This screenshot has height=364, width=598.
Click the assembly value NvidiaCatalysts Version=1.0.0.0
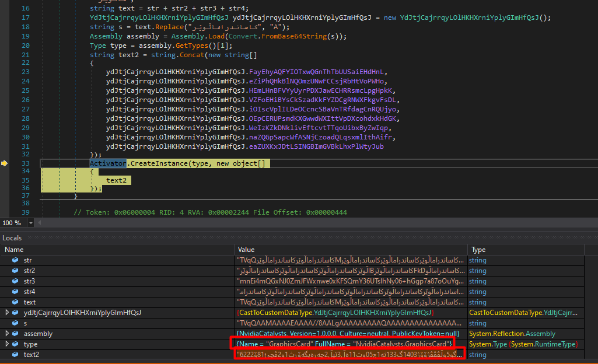click(348, 334)
